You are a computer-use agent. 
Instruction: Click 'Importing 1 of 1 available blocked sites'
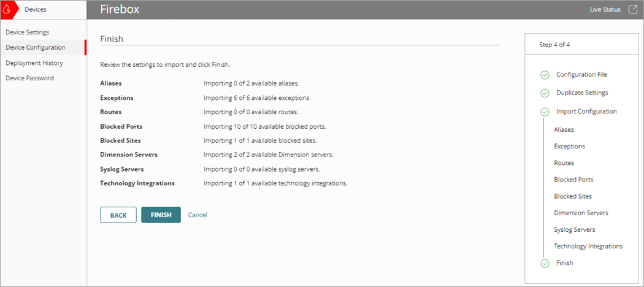click(x=261, y=140)
